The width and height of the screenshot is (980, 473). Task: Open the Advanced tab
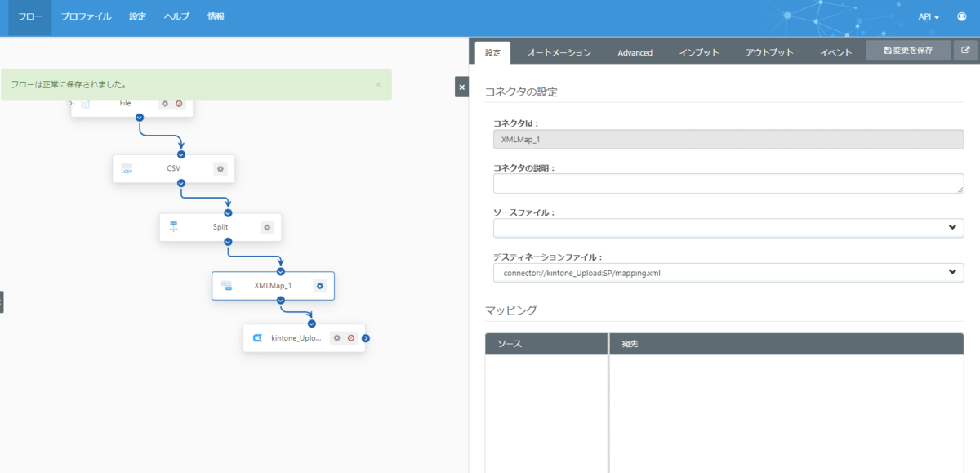pos(635,52)
